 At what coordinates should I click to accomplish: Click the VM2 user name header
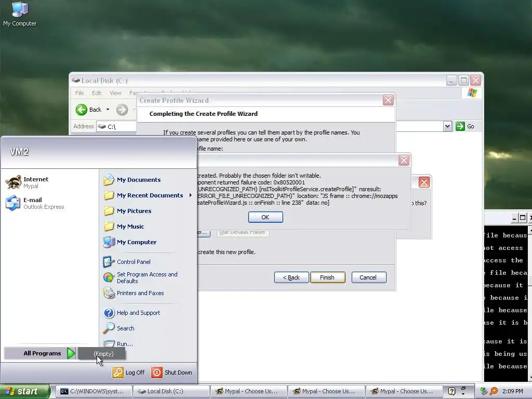click(19, 152)
